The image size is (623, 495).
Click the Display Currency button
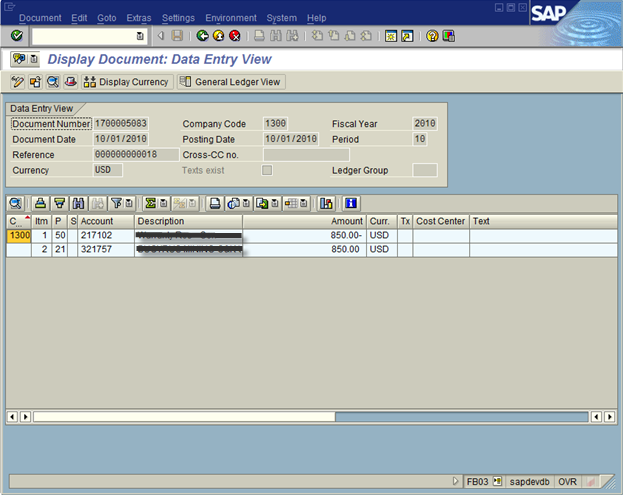[127, 82]
